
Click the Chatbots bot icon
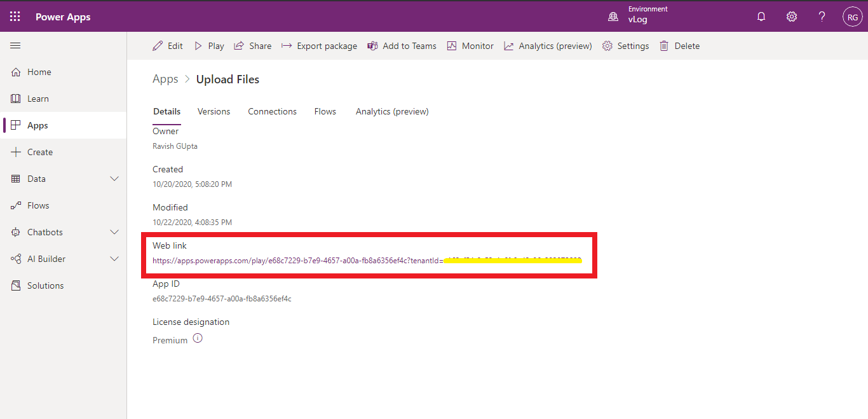click(16, 233)
